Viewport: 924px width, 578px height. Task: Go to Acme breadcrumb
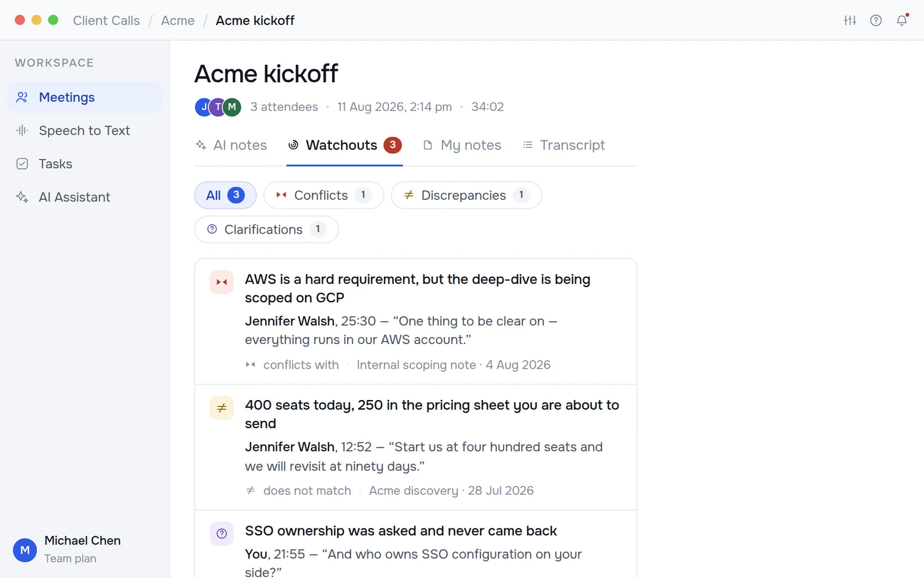point(178,21)
